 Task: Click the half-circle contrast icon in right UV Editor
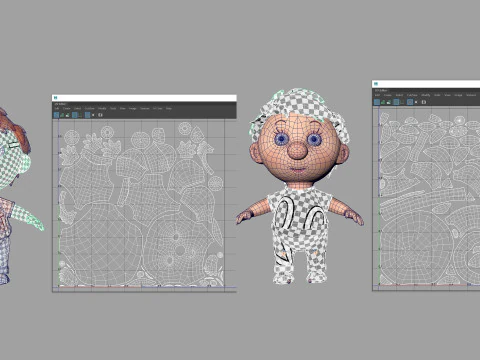[424, 102]
